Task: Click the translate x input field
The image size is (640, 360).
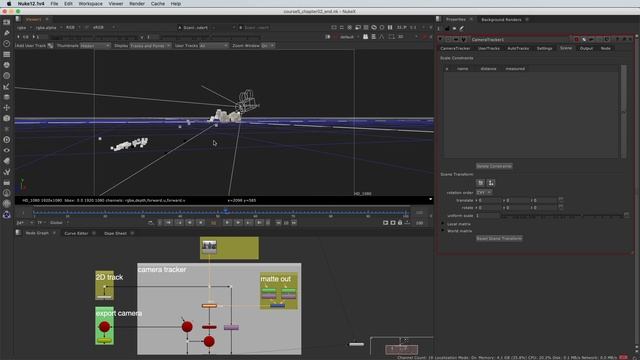Action: pos(489,200)
